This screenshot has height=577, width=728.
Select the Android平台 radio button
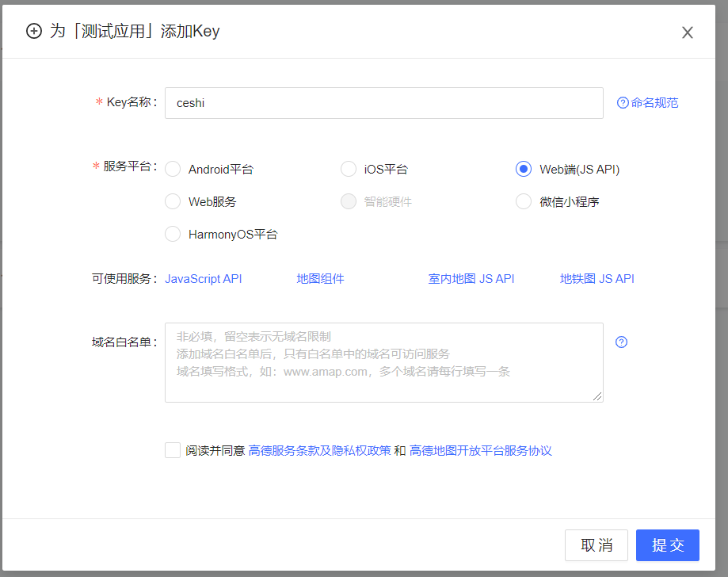(173, 168)
